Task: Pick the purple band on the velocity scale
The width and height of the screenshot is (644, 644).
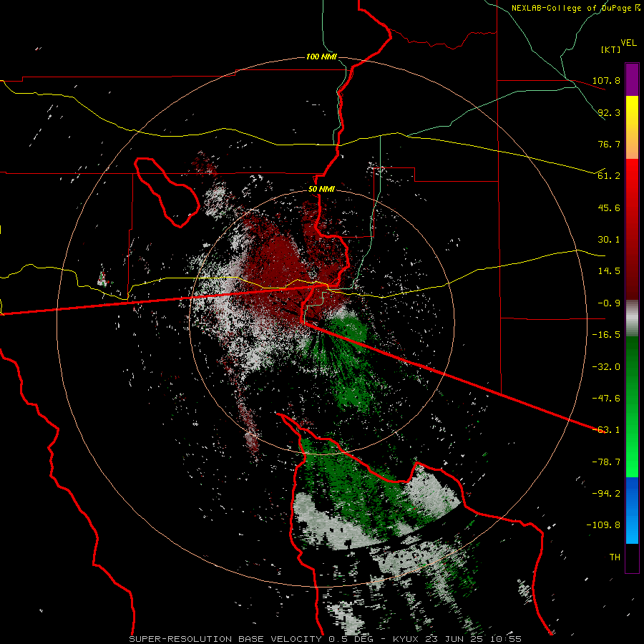Action: coord(632,79)
